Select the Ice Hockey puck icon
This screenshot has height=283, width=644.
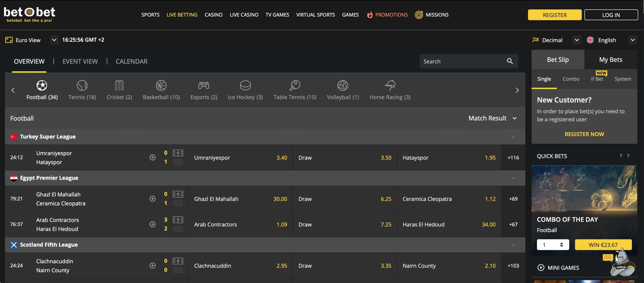(x=245, y=85)
